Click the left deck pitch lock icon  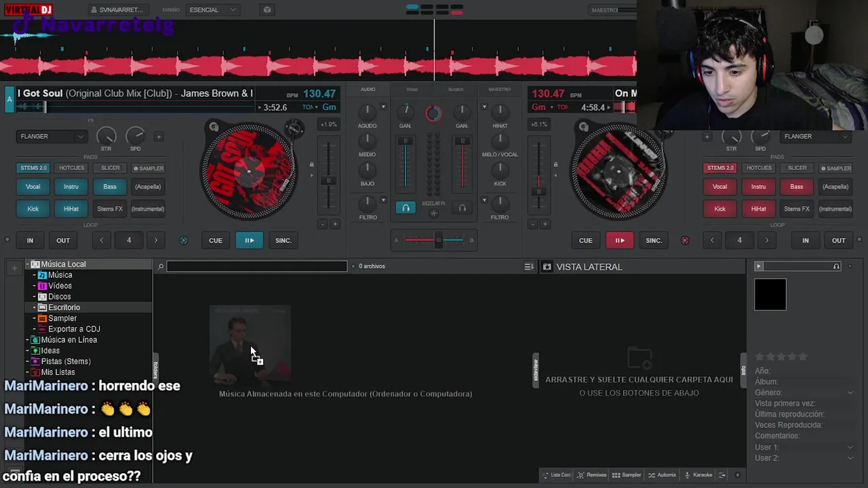pyautogui.click(x=312, y=164)
